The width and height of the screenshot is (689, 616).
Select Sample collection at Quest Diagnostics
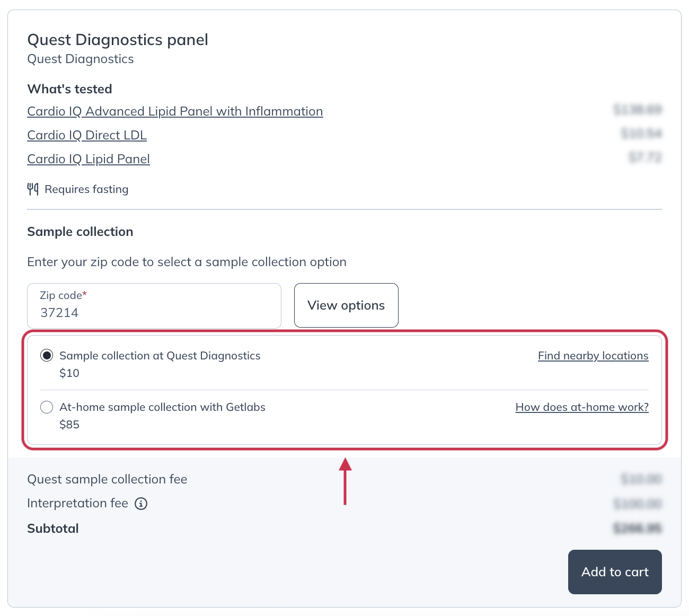[47, 356]
